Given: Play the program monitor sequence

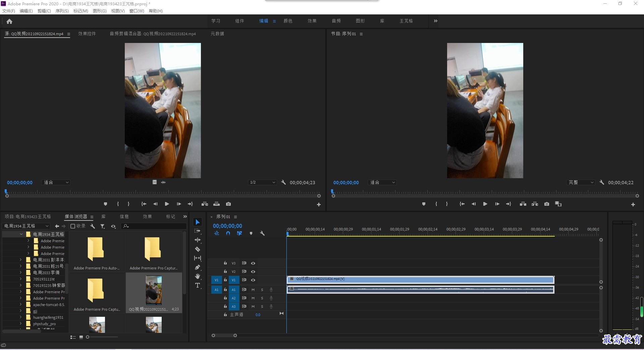Looking at the screenshot, I should (x=485, y=204).
